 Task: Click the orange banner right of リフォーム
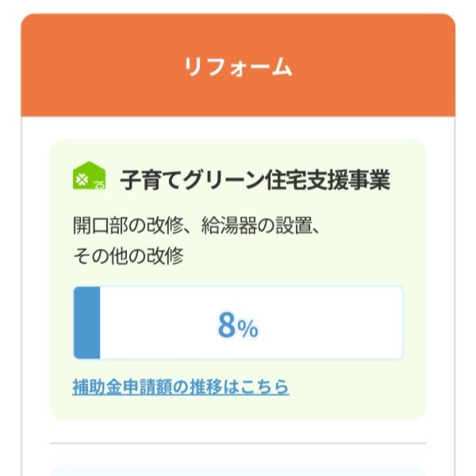click(x=381, y=67)
